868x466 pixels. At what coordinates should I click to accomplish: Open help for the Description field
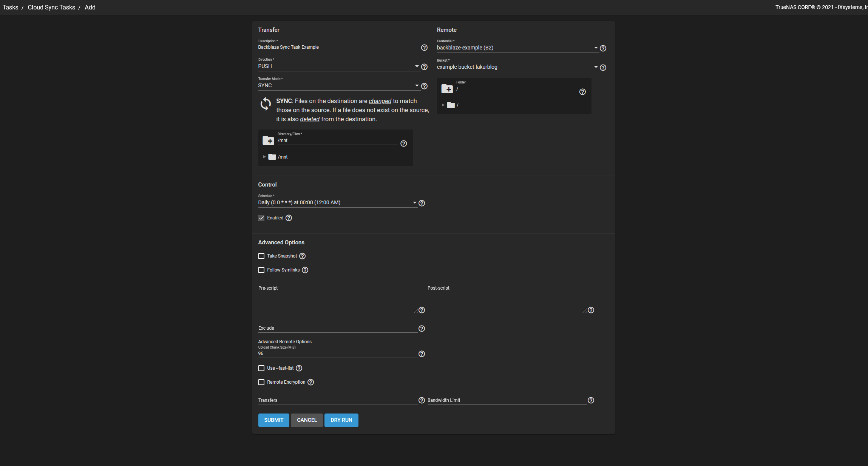(x=424, y=48)
